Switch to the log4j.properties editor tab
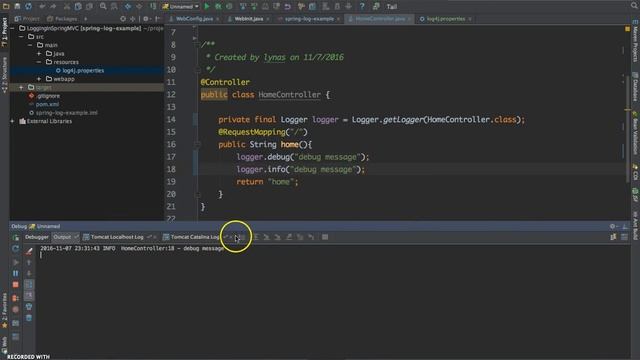 point(445,19)
